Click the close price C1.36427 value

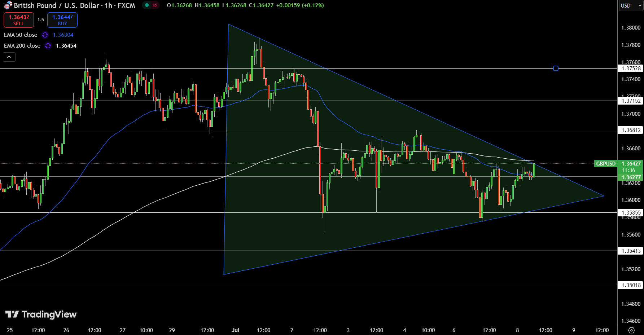261,5
